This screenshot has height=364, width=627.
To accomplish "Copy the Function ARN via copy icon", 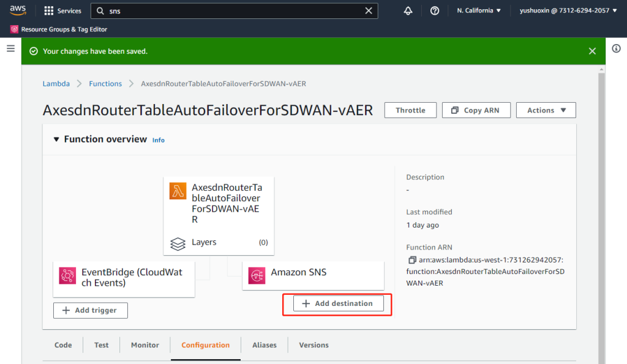I will click(x=412, y=260).
